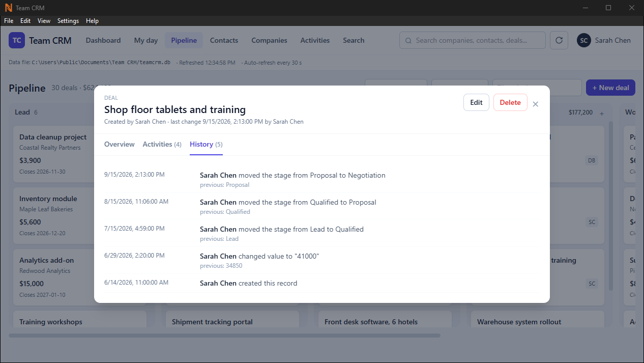
Task: Close the deal dialog with the X icon
Action: pyautogui.click(x=535, y=104)
